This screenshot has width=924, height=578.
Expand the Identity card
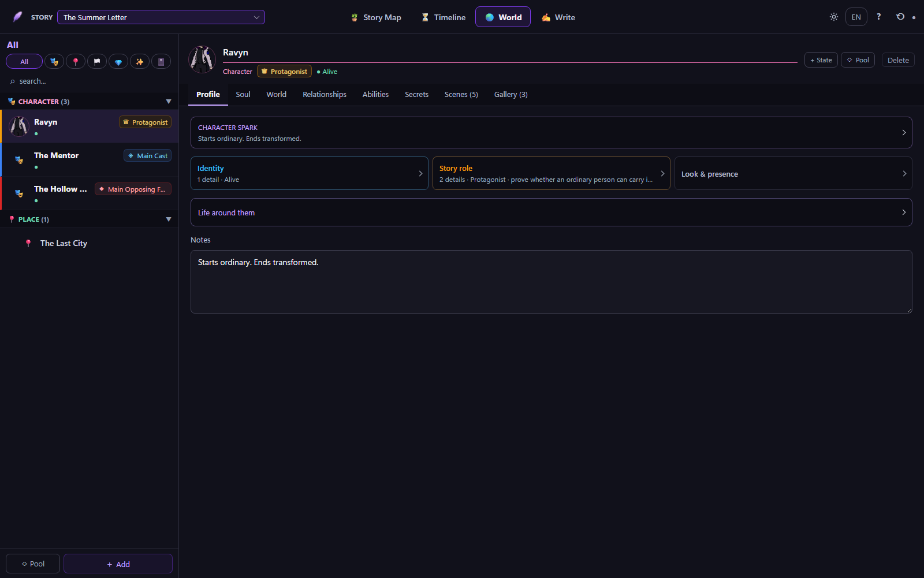click(310, 173)
